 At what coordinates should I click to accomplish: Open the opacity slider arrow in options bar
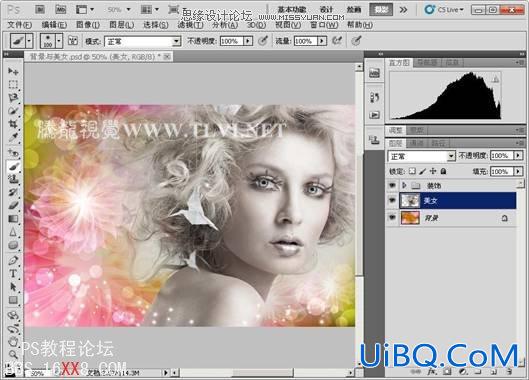pos(248,41)
